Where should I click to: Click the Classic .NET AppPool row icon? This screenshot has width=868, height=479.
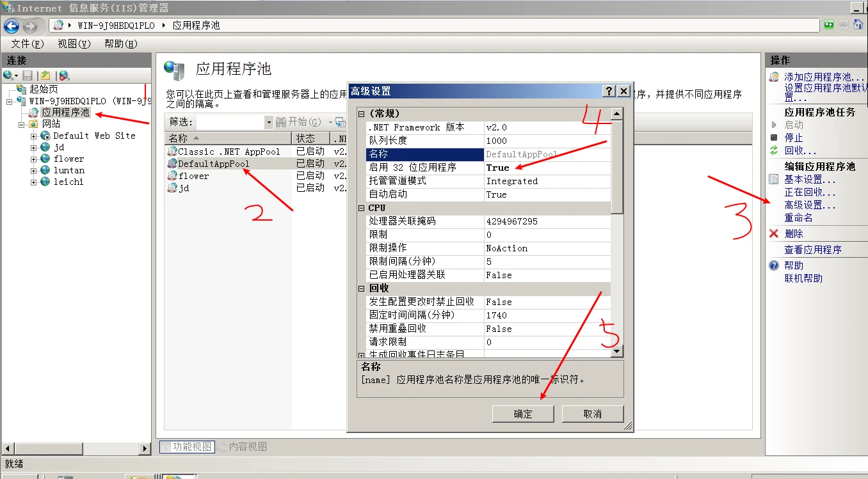click(x=172, y=152)
